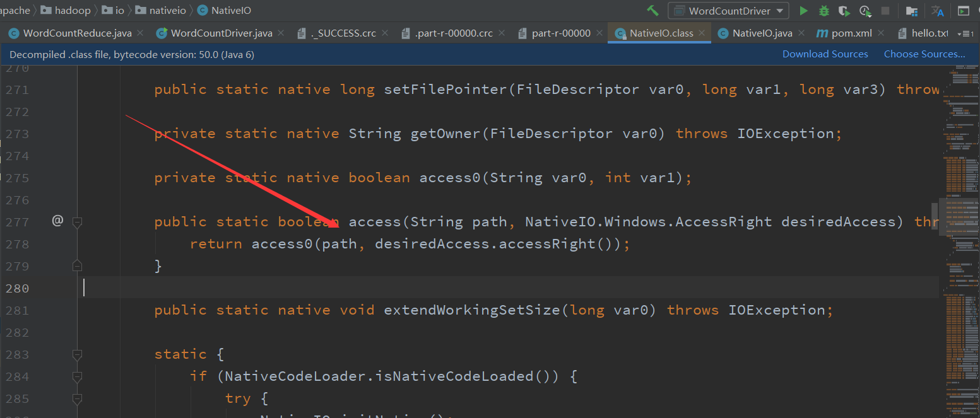Click Download Sources link
The image size is (980, 418).
click(825, 54)
